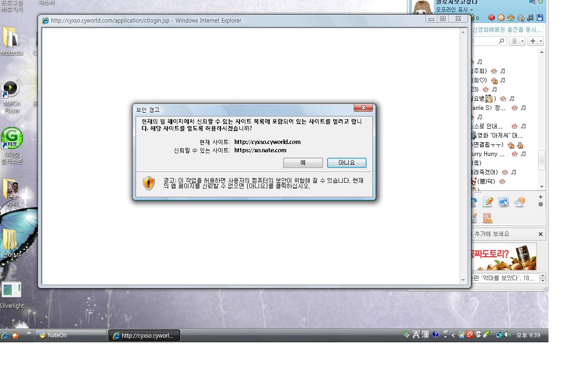Image resolution: width=588 pixels, height=368 pixels.
Task: Click the new-post house icon beside the 희♡) buddy
Action: tap(494, 80)
